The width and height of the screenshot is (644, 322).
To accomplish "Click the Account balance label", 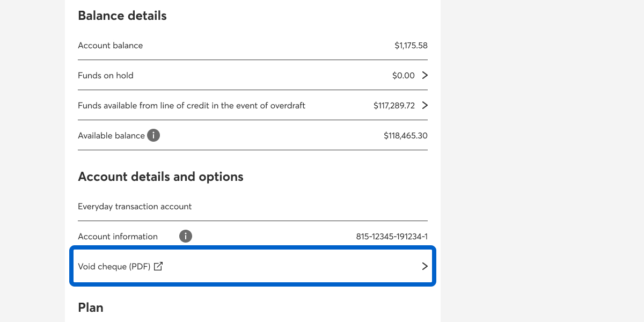I will point(111,46).
